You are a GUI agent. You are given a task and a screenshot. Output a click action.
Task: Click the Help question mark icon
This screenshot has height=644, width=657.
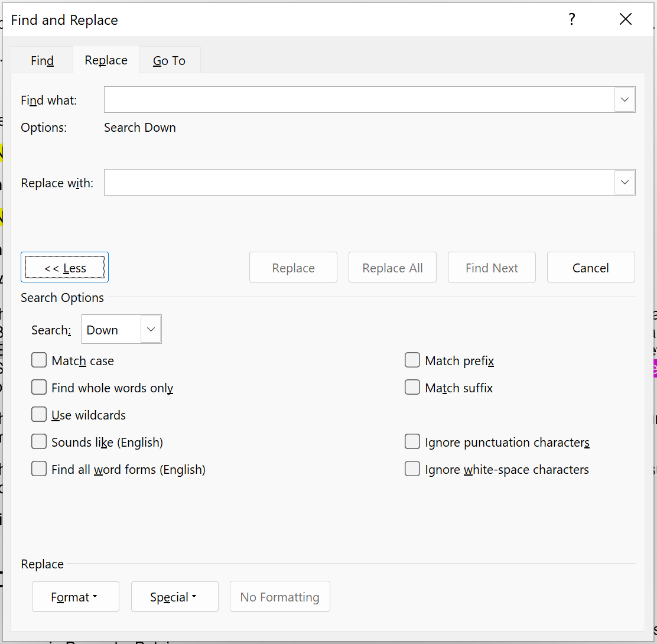pyautogui.click(x=571, y=19)
